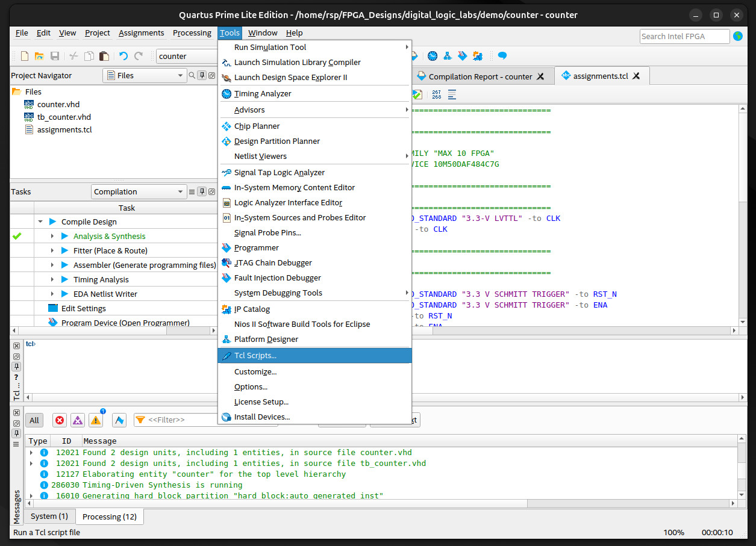This screenshot has width=756, height=546.
Task: Toggle the warning messages filter button
Action: pyautogui.click(x=95, y=420)
